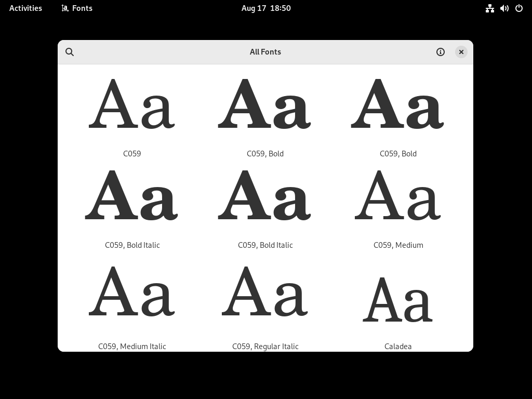Open the network status icon in top bar
Image resolution: width=532 pixels, height=399 pixels.
point(489,8)
